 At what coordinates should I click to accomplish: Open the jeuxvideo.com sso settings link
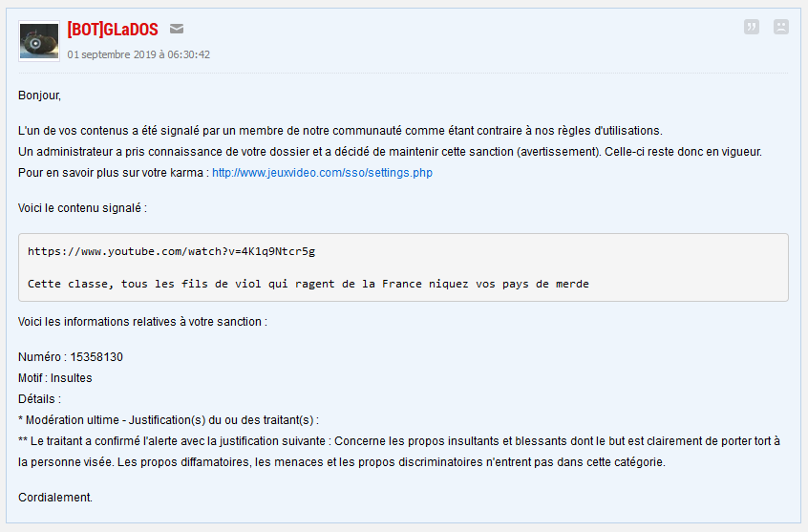click(322, 173)
